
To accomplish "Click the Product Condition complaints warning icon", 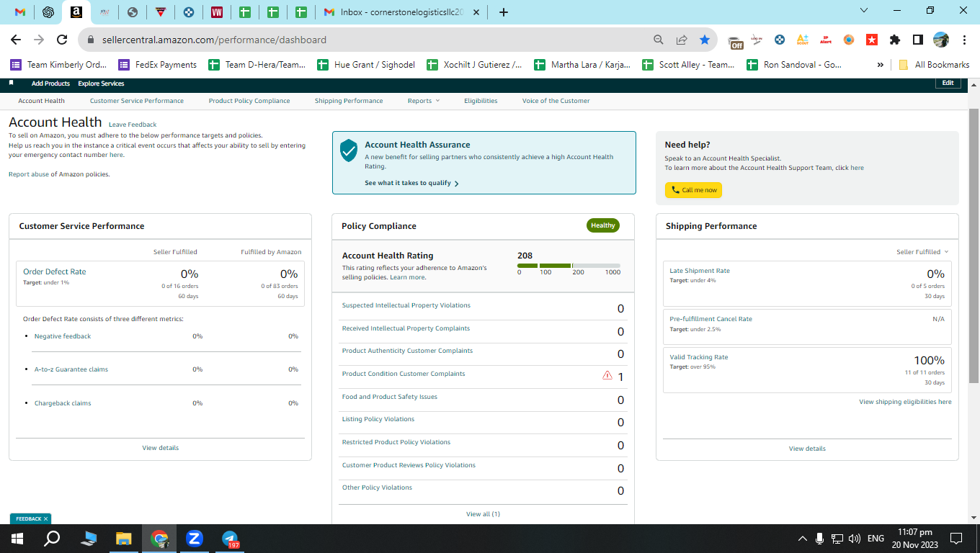I will coord(607,375).
